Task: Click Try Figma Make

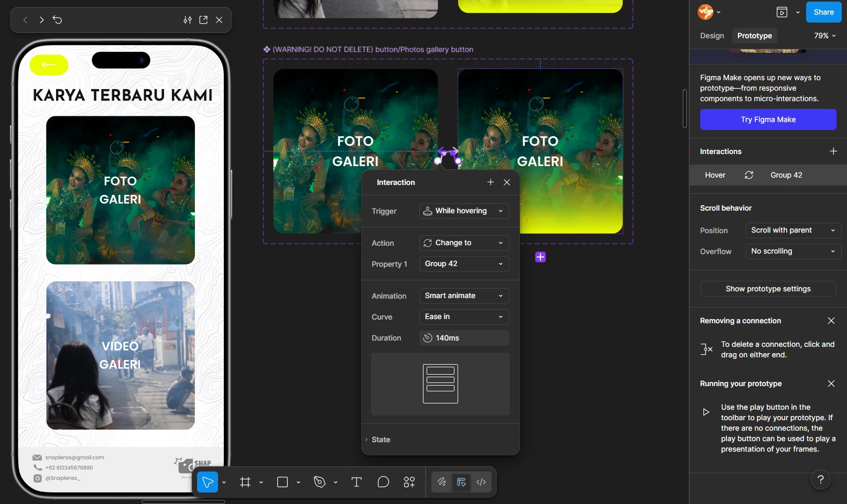Action: pos(768,119)
